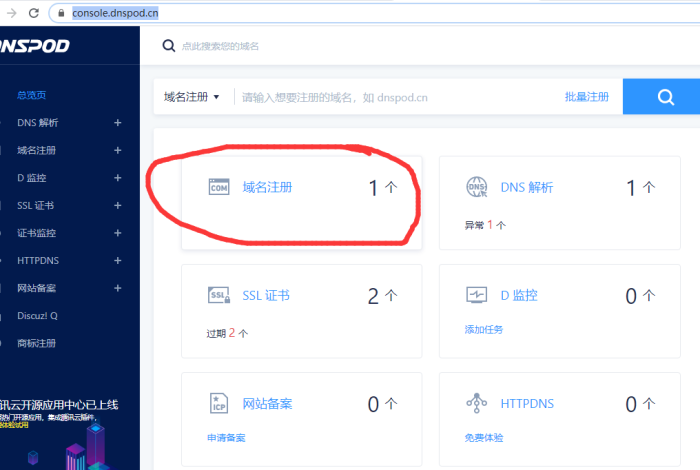This screenshot has height=470, width=700.
Task: Click the ICP icon on 网站备案 card
Action: coord(219,403)
